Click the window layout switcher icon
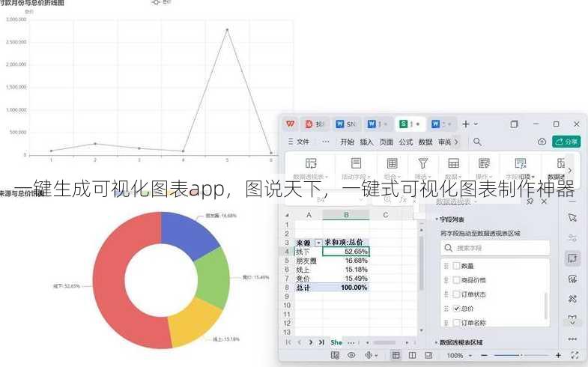This screenshot has height=367, width=588. 514,124
